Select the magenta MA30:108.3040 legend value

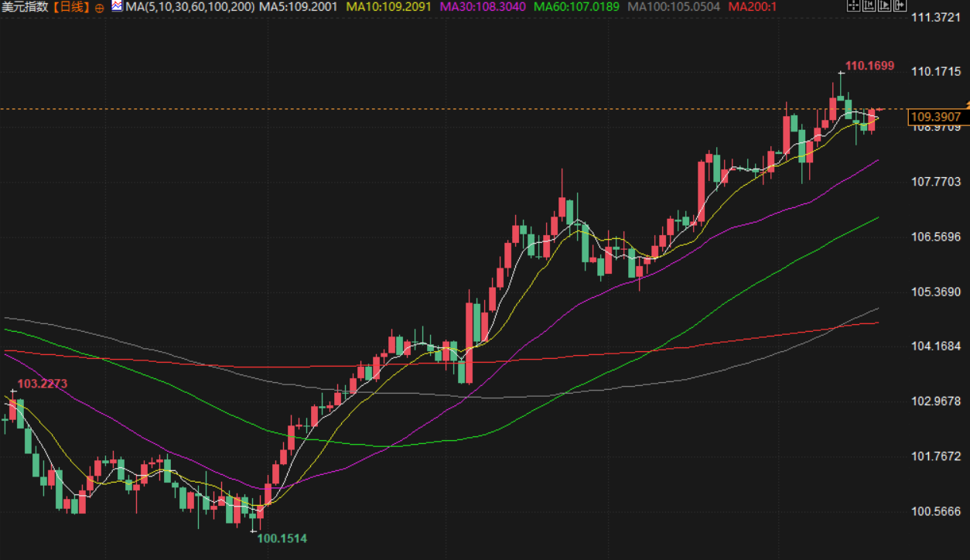pyautogui.click(x=483, y=6)
